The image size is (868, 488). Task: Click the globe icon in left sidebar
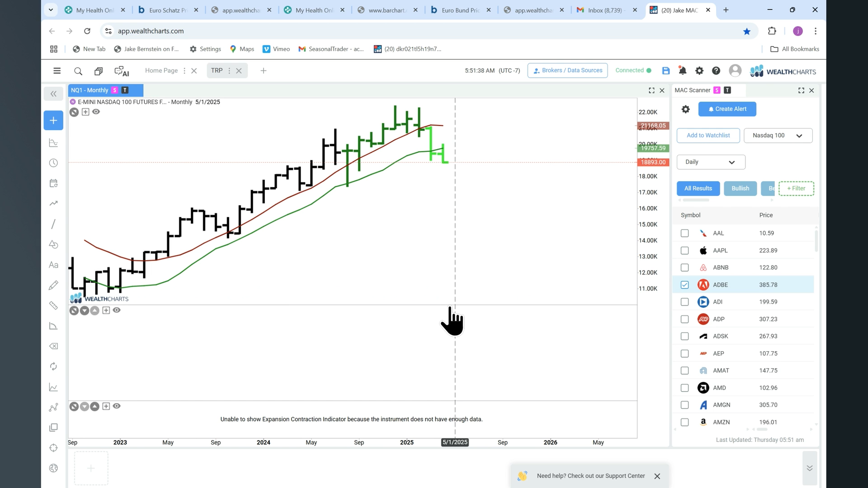click(x=53, y=468)
